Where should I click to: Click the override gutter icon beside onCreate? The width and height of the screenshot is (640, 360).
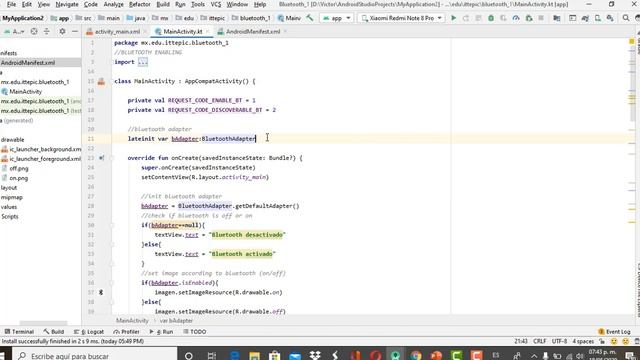[x=101, y=158]
